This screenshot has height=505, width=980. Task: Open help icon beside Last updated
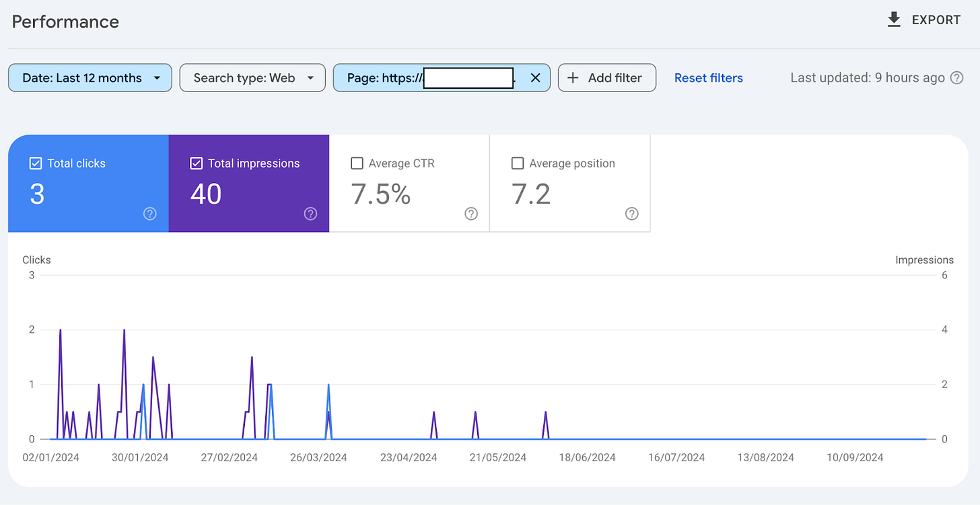click(x=956, y=78)
